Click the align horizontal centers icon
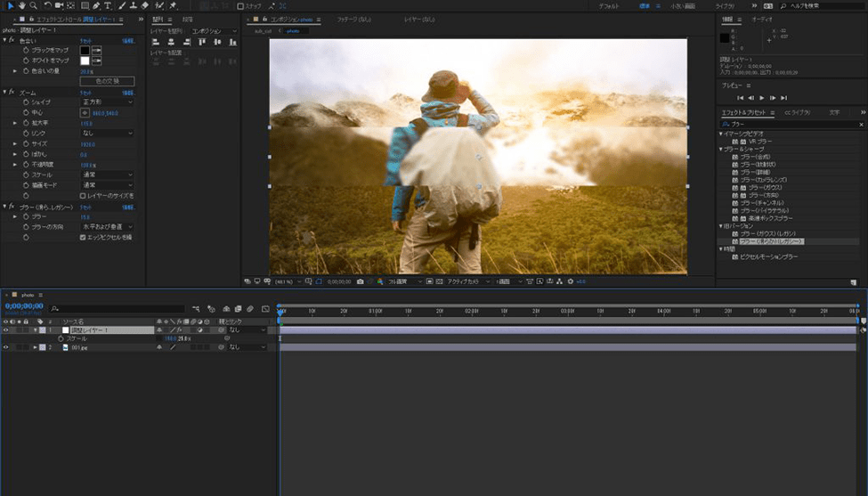The height and width of the screenshot is (496, 868). click(171, 42)
